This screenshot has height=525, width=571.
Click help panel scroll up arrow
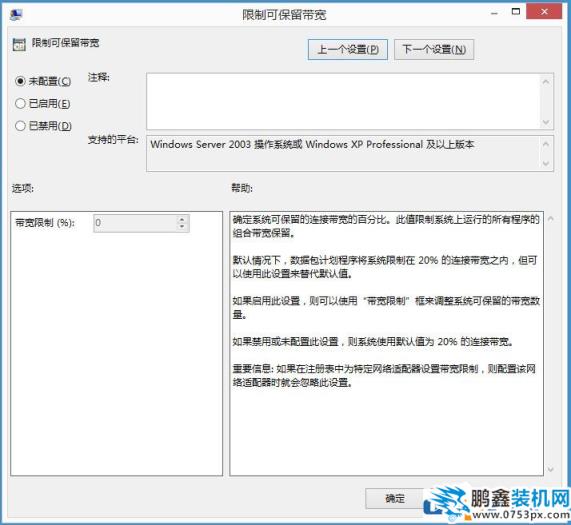pos(551,218)
